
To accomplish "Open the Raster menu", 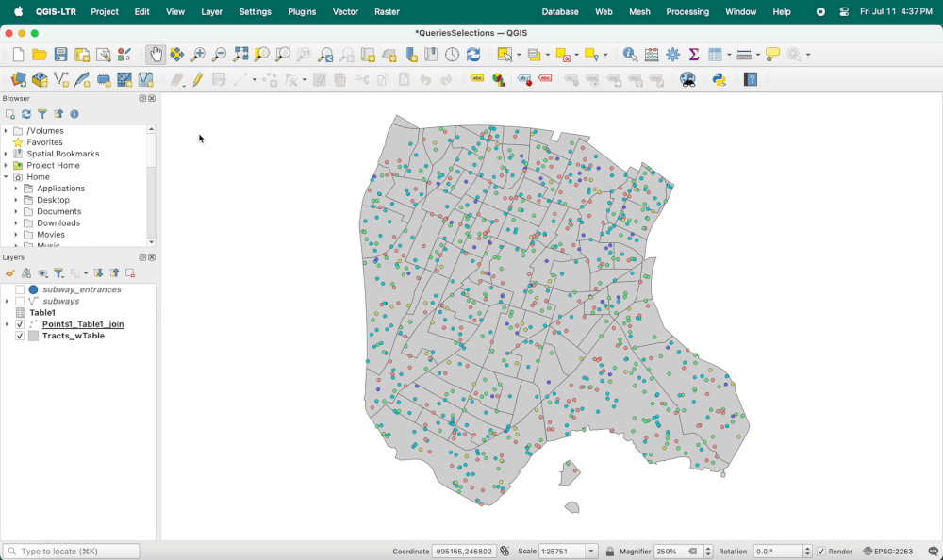I will pos(387,11).
